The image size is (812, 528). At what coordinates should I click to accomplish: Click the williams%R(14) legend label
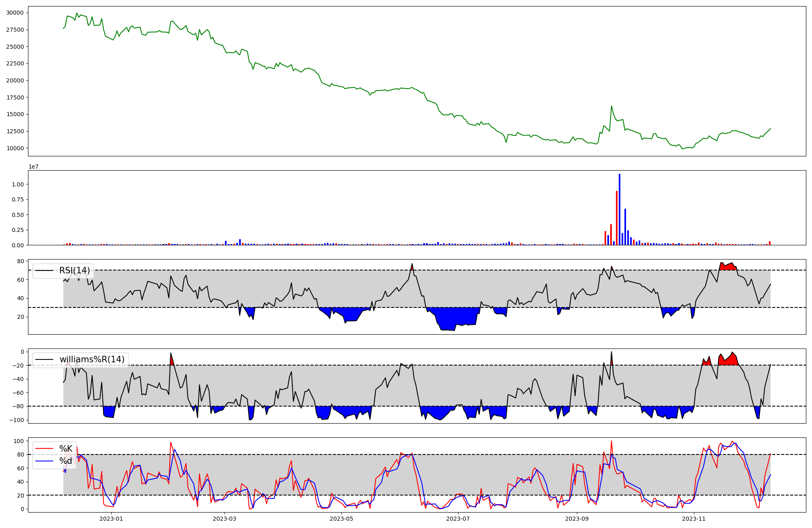pos(92,359)
